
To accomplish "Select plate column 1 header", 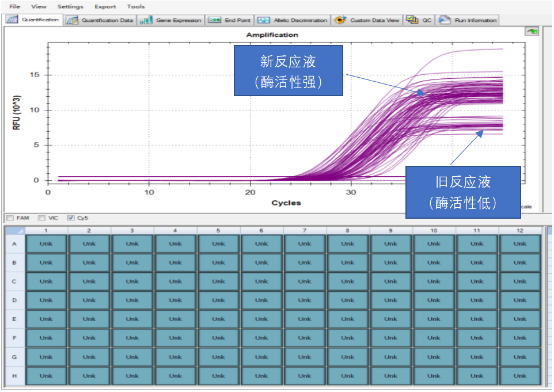I will click(46, 230).
